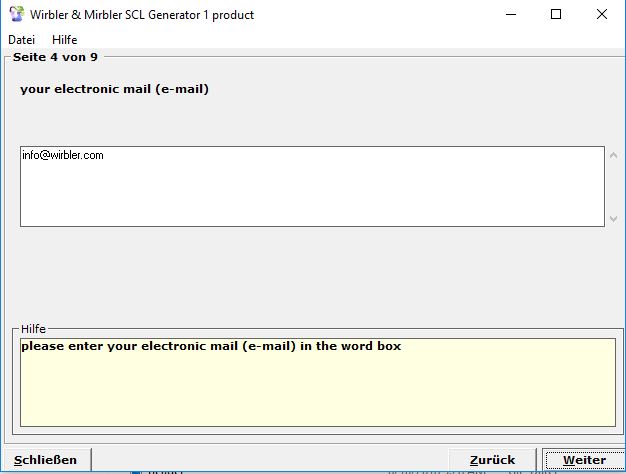Close the window with the X button
Viewport: 626px width, 474px height.
point(602,14)
